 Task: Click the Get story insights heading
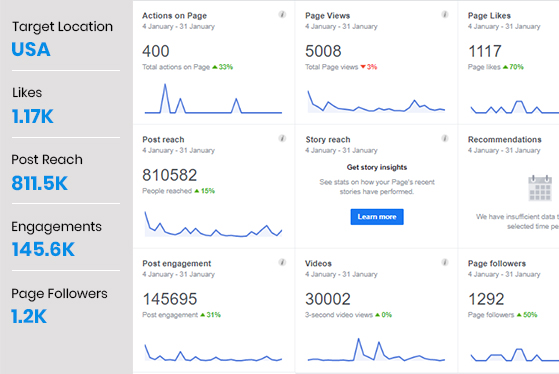pyautogui.click(x=377, y=167)
